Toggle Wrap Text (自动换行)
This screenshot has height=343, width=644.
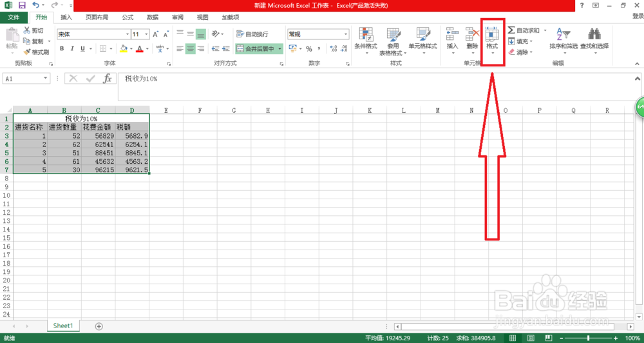click(x=252, y=34)
